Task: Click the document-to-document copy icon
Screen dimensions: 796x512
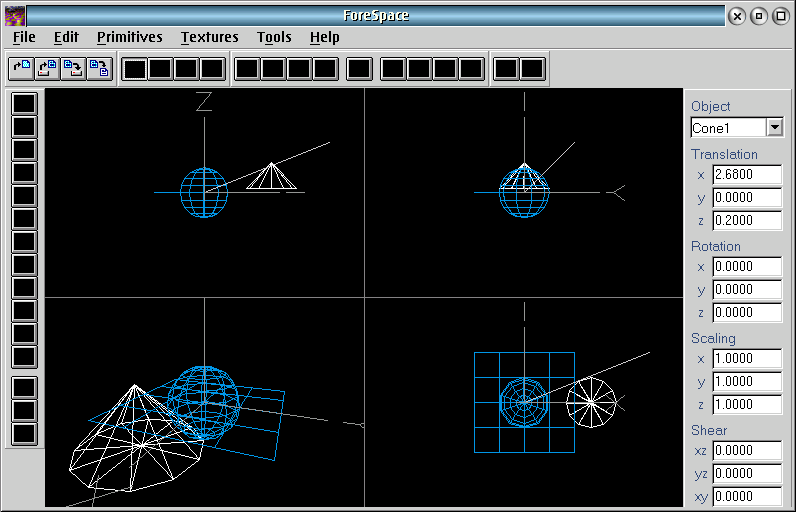Action: 100,69
